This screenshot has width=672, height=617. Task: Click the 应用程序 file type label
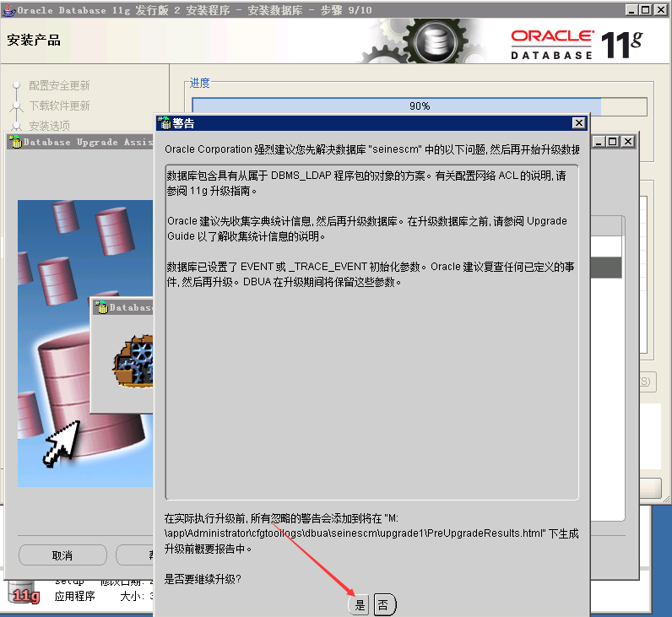tap(74, 596)
